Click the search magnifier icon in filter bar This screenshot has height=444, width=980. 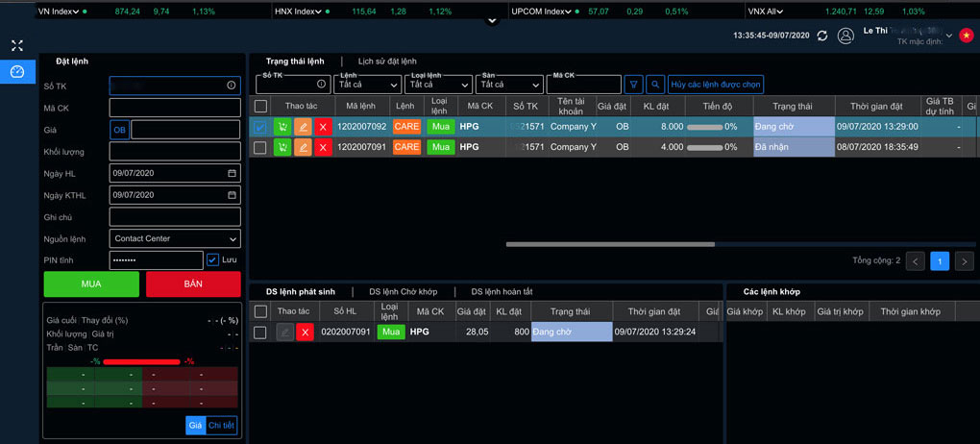[x=655, y=85]
